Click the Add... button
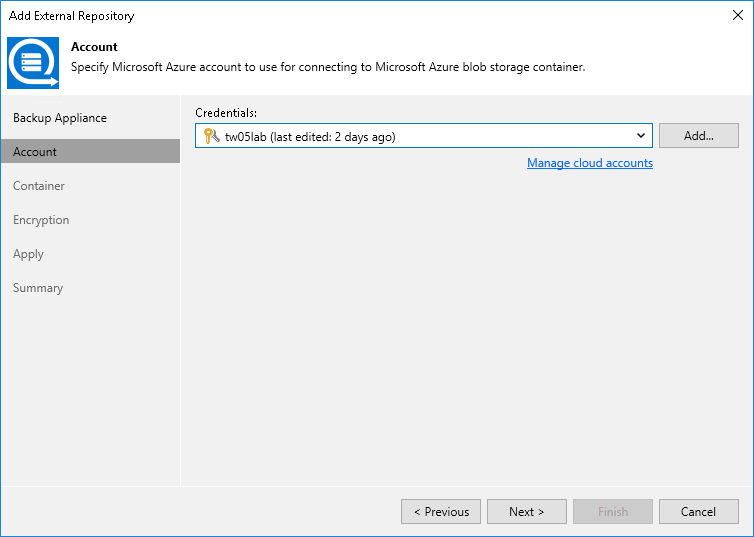This screenshot has height=537, width=754. click(x=699, y=136)
